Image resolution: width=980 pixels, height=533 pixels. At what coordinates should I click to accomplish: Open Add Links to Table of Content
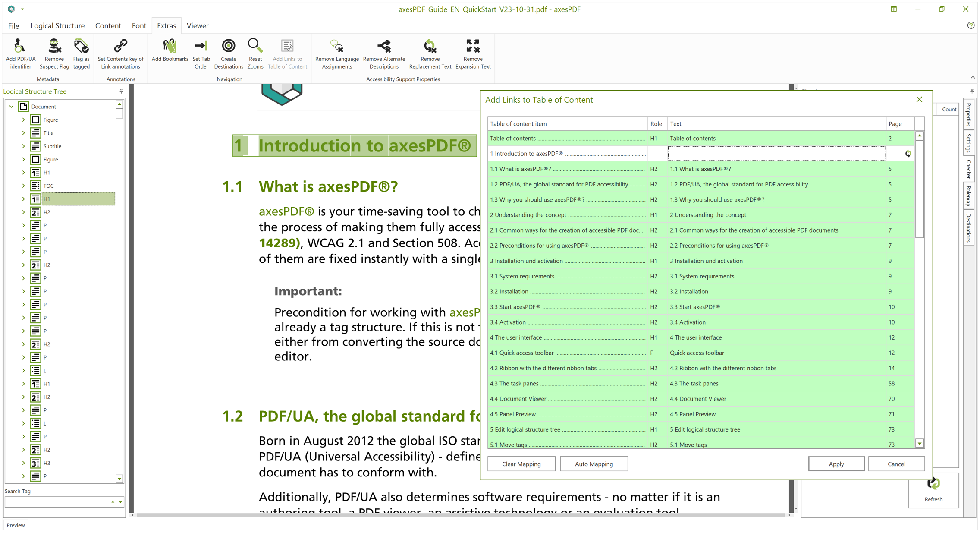(x=287, y=54)
